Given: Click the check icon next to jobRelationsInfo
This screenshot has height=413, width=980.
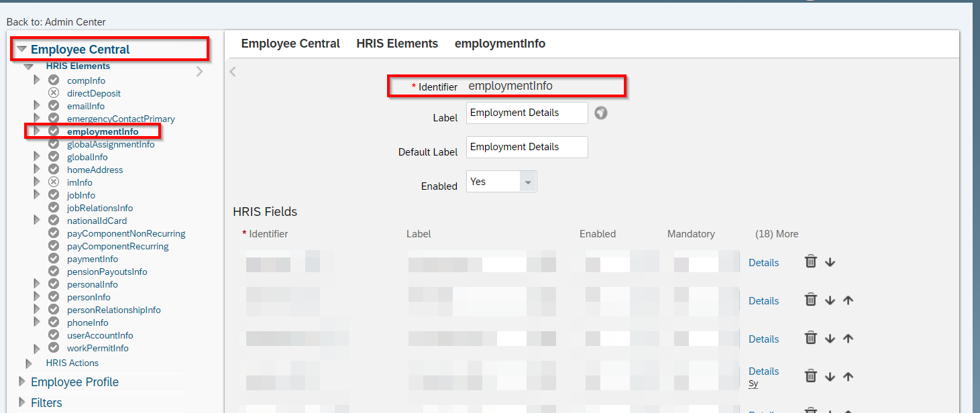Looking at the screenshot, I should click(x=54, y=208).
